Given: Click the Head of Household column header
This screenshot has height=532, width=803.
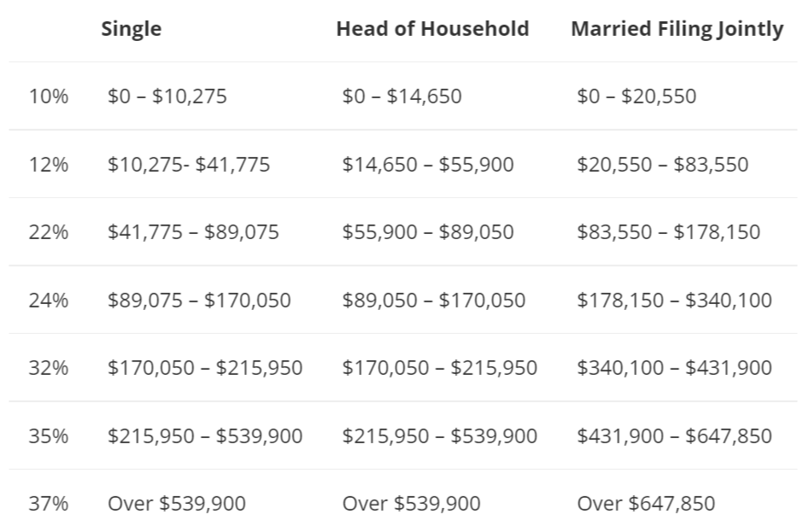Looking at the screenshot, I should (x=432, y=29).
